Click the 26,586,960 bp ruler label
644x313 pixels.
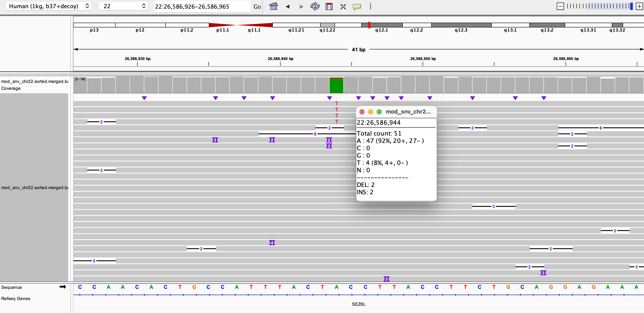click(x=566, y=59)
